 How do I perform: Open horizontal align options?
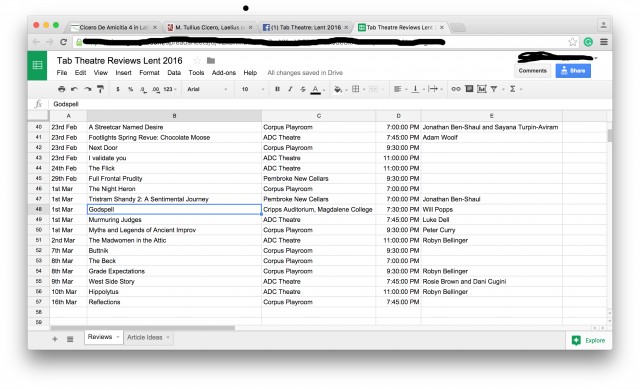pyautogui.click(x=397, y=89)
